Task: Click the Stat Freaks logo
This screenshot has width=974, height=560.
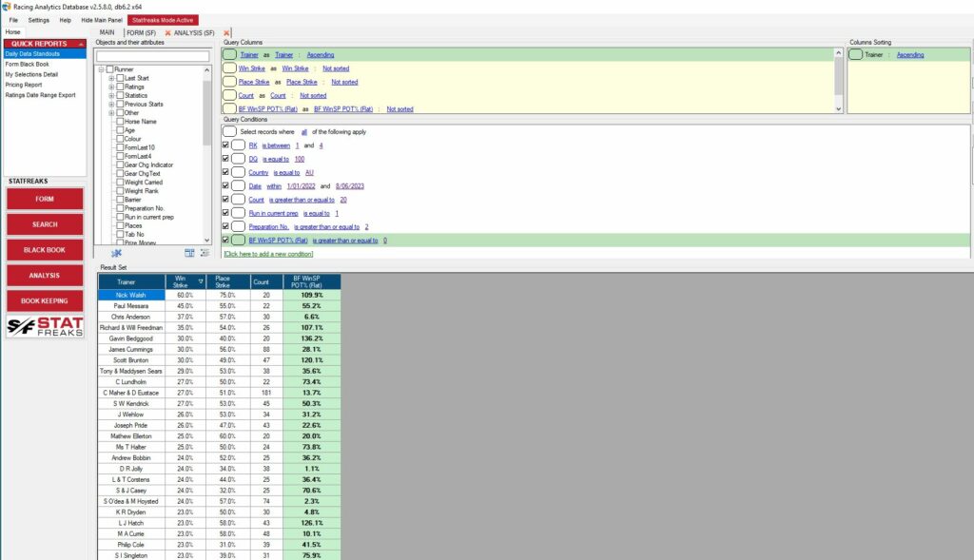Action: point(45,326)
